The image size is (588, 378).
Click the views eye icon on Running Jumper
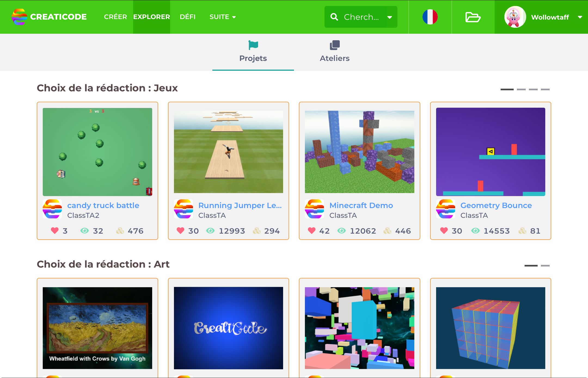pyautogui.click(x=210, y=231)
